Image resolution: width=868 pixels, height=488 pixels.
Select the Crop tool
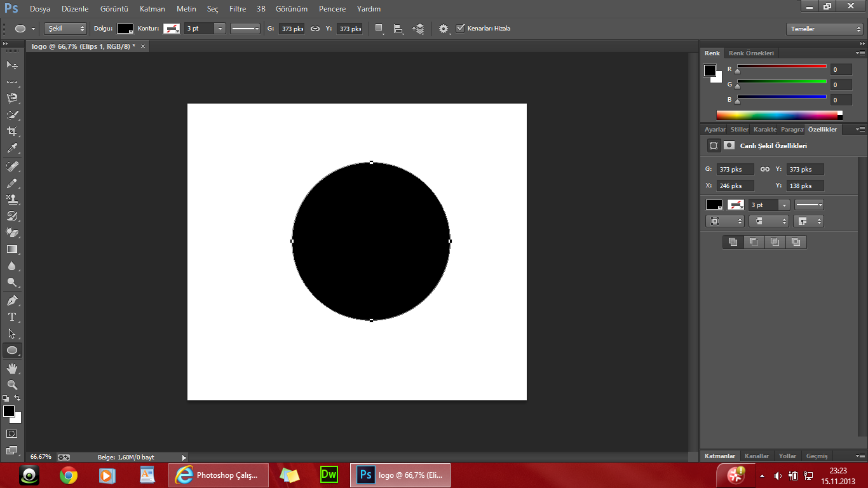click(12, 132)
